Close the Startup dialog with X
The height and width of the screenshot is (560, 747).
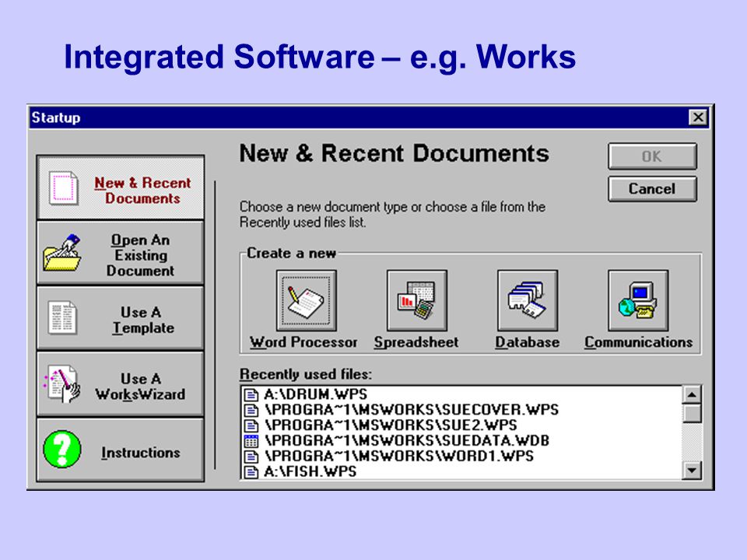698,117
